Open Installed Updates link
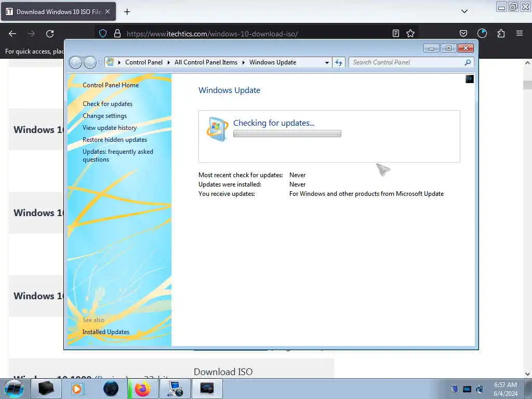 coord(106,332)
